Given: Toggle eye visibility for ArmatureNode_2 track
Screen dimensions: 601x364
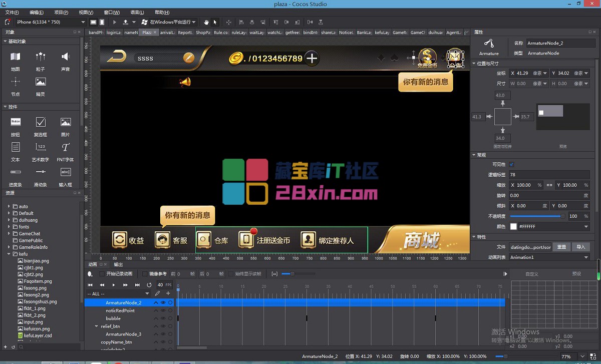Looking at the screenshot, I should point(163,303).
